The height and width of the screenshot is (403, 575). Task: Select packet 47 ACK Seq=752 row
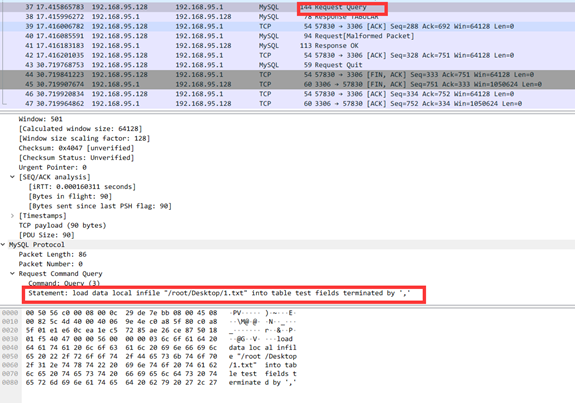288,103
